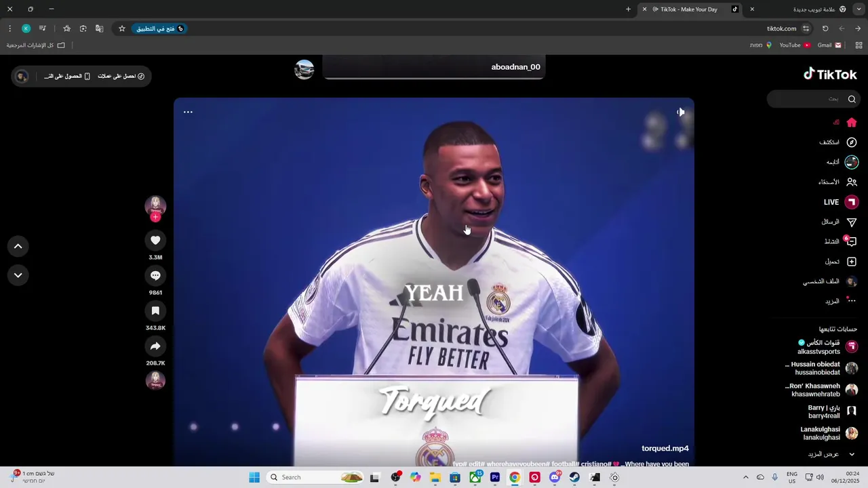Show hidden system tray icons

click(x=746, y=477)
